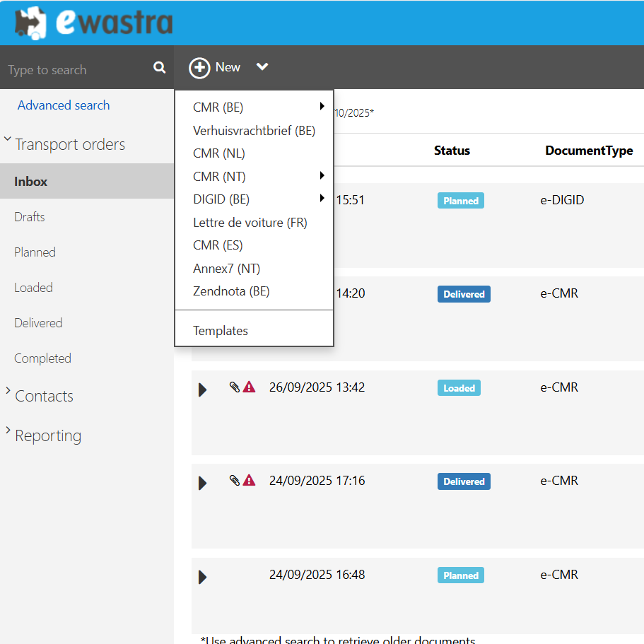The height and width of the screenshot is (644, 644).
Task: Click the paperclip icon on 26/09/2025 13:42 row
Action: (235, 387)
